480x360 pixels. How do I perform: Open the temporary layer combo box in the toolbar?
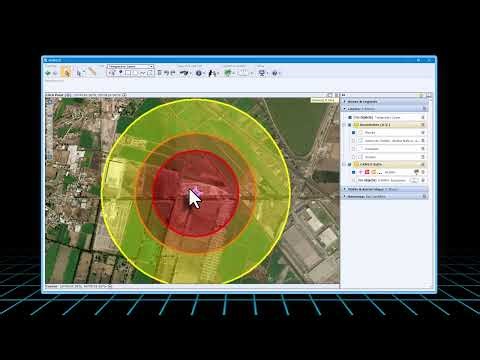click(x=130, y=66)
